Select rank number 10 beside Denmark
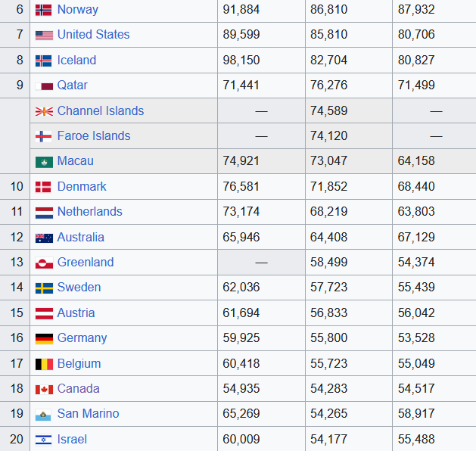The height and width of the screenshot is (451, 476). click(17, 186)
